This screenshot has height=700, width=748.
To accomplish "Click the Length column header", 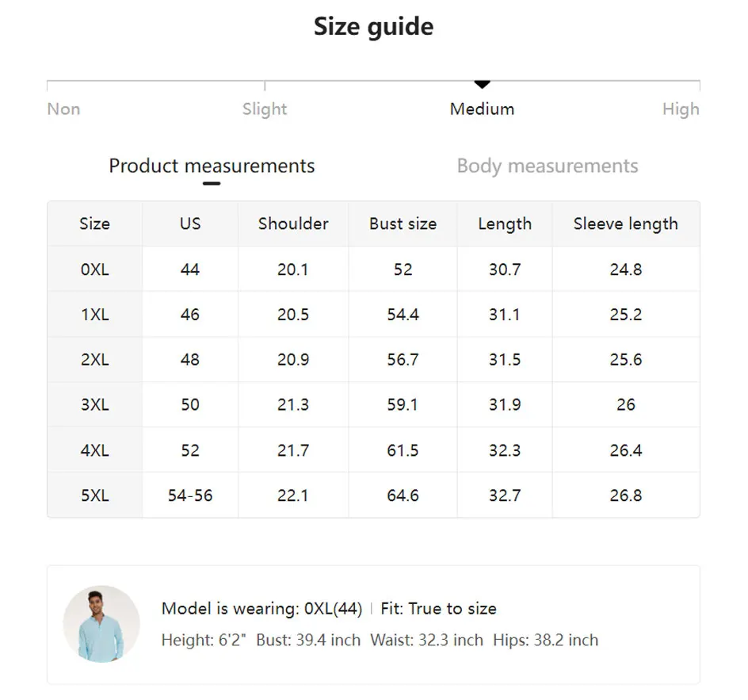I will [x=505, y=224].
